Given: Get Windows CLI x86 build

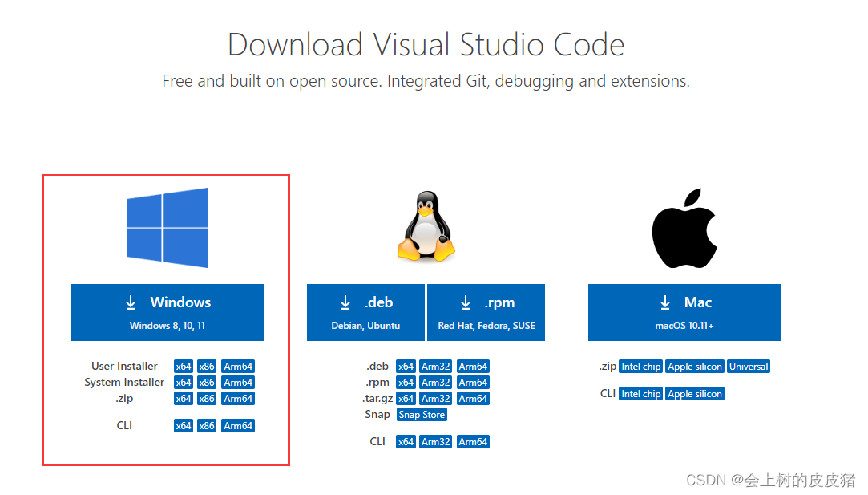Looking at the screenshot, I should 207,426.
